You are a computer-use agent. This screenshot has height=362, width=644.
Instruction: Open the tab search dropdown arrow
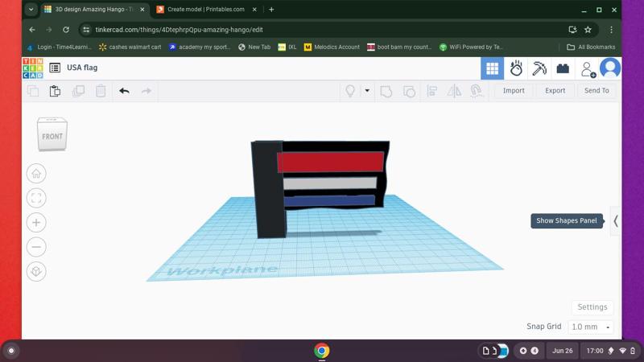[31, 10]
